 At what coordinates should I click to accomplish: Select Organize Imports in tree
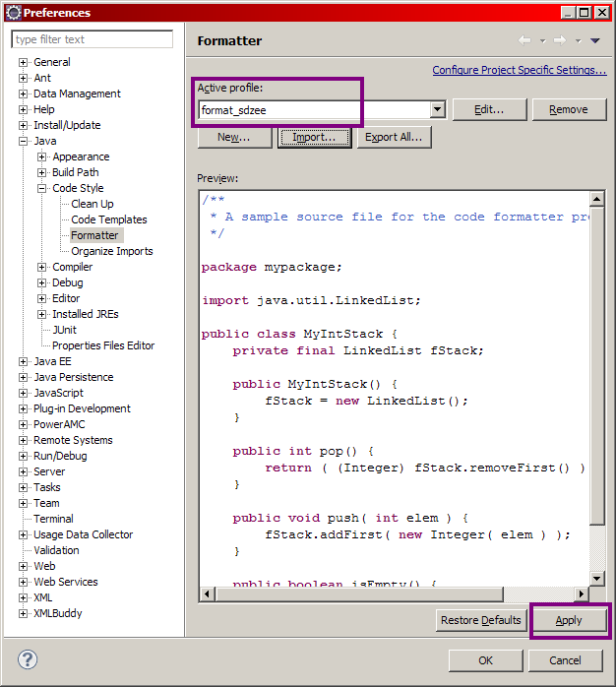[111, 251]
